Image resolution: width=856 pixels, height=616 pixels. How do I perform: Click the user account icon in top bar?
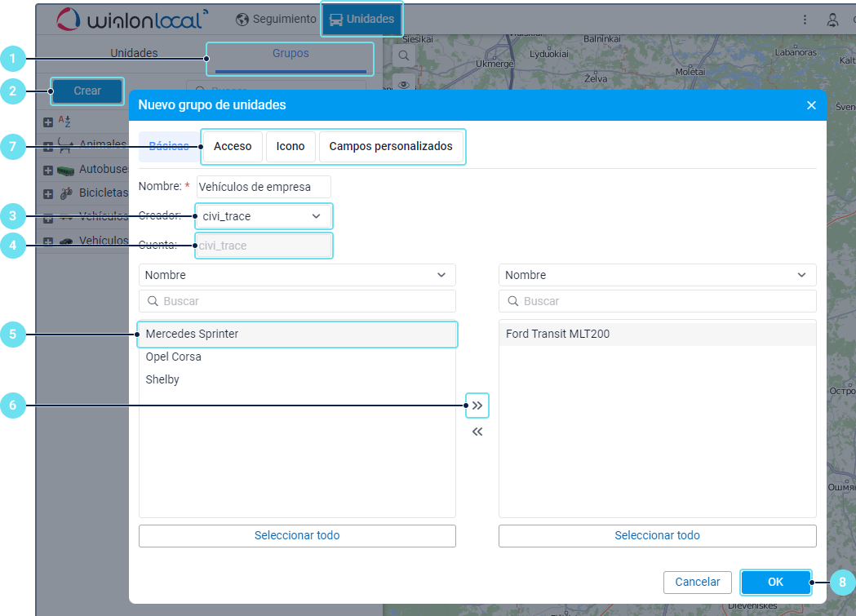[x=833, y=20]
